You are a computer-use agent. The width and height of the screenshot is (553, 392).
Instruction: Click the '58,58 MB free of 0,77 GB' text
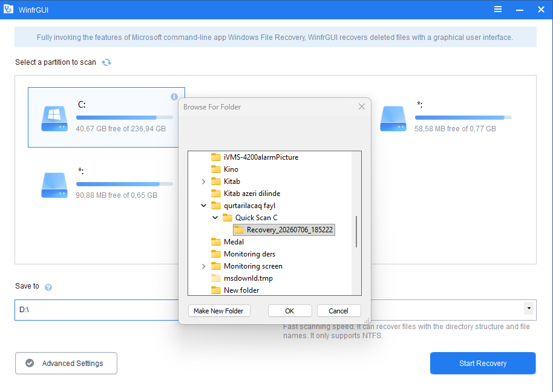(455, 129)
